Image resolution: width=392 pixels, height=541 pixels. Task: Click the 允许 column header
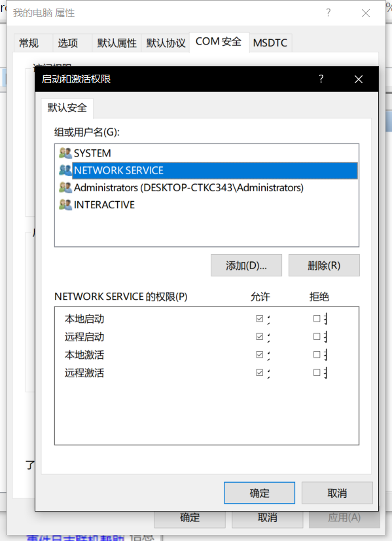click(x=260, y=297)
